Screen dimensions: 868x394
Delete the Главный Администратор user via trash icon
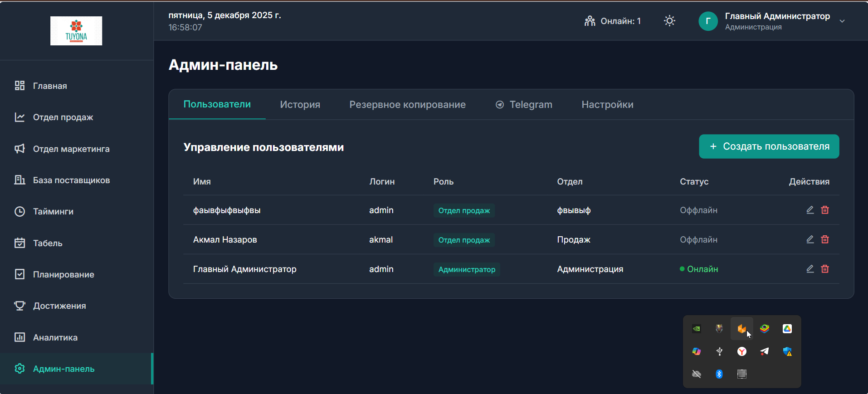[825, 269]
